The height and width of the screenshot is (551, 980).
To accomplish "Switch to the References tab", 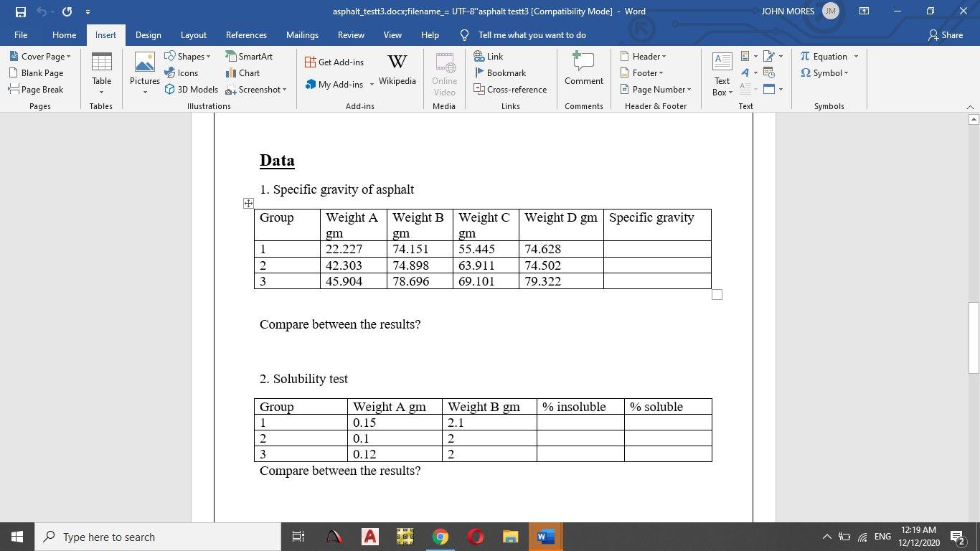I will [246, 34].
